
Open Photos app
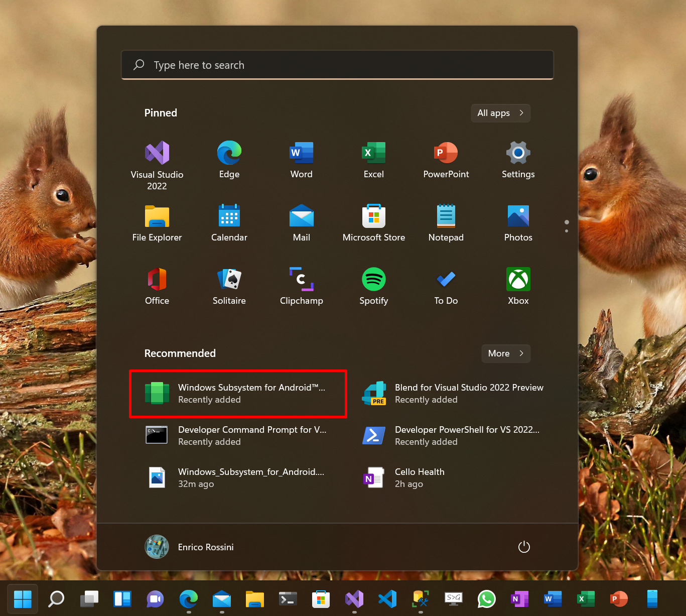pos(518,223)
